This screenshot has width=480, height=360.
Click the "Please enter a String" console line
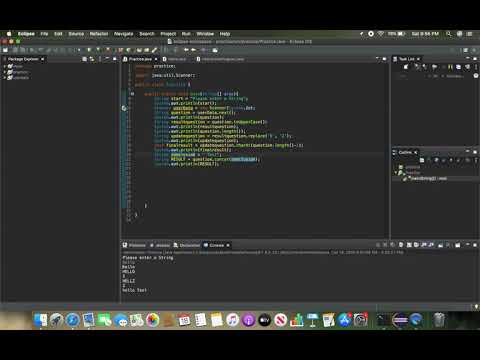(x=148, y=258)
